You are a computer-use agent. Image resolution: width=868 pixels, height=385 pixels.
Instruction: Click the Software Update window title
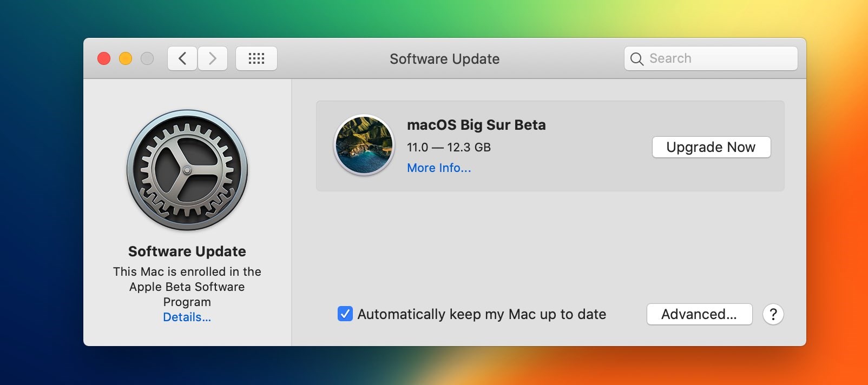tap(445, 59)
